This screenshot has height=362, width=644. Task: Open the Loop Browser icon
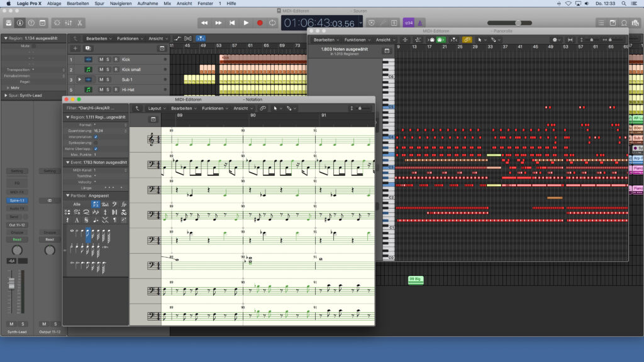[624, 23]
